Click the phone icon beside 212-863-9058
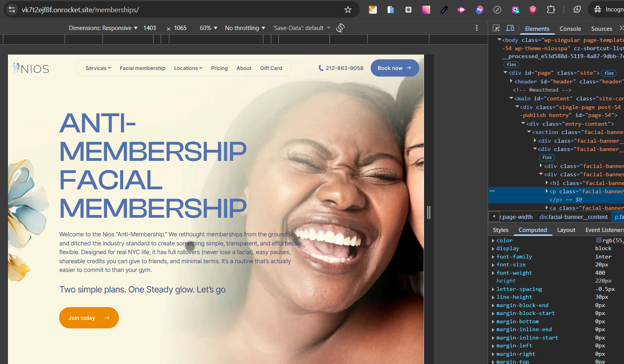This screenshot has width=624, height=364. [x=321, y=68]
